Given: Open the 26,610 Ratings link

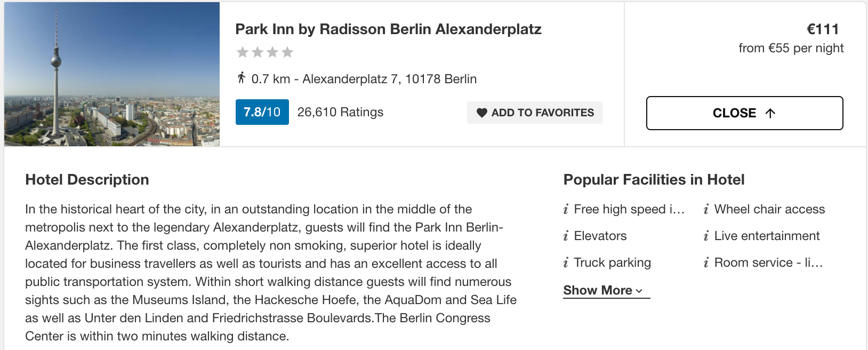Looking at the screenshot, I should [340, 112].
